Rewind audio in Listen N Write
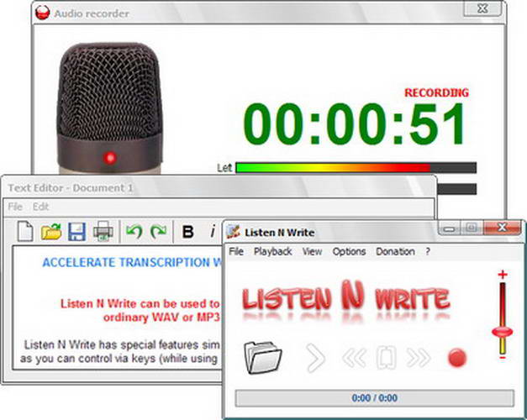Screen dimensions: 527x420 pos(354,358)
